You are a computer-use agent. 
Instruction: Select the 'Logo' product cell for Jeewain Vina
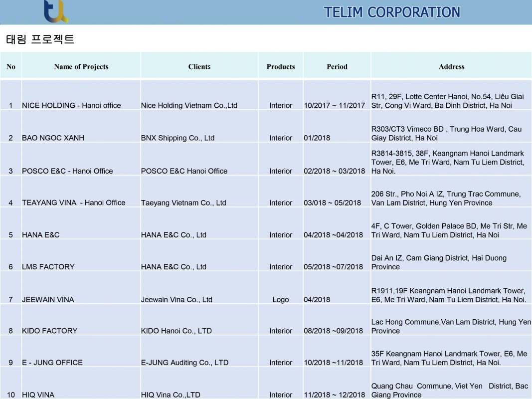pos(280,299)
